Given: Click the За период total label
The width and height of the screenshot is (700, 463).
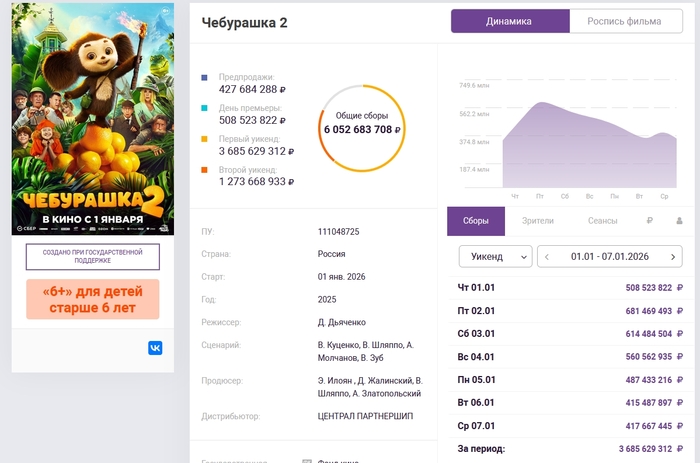Looking at the screenshot, I should coord(481,449).
